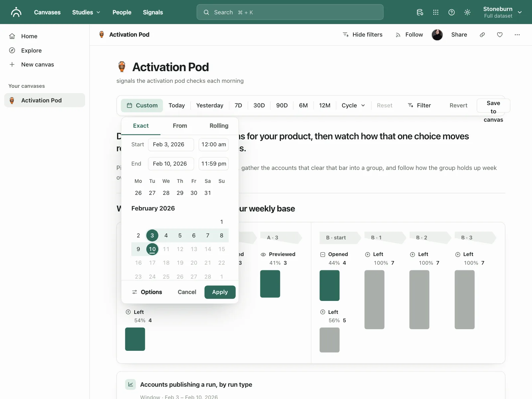This screenshot has height=399, width=532.
Task: Select the Yesterday range
Action: click(x=210, y=105)
